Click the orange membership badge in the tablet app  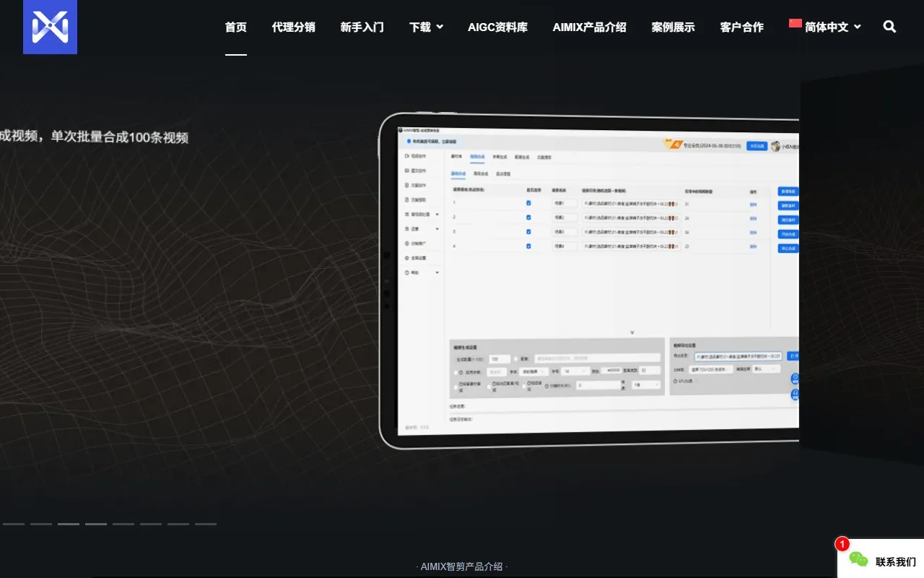click(x=673, y=144)
